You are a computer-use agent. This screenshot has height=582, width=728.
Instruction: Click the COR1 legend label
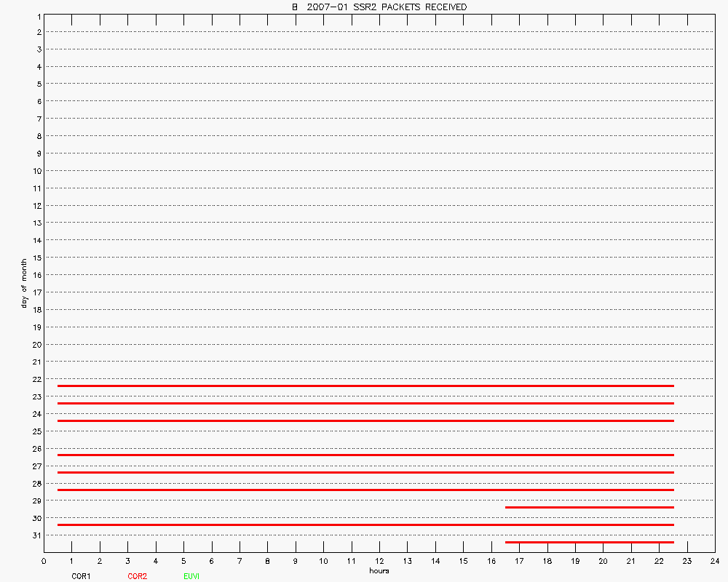coord(81,576)
